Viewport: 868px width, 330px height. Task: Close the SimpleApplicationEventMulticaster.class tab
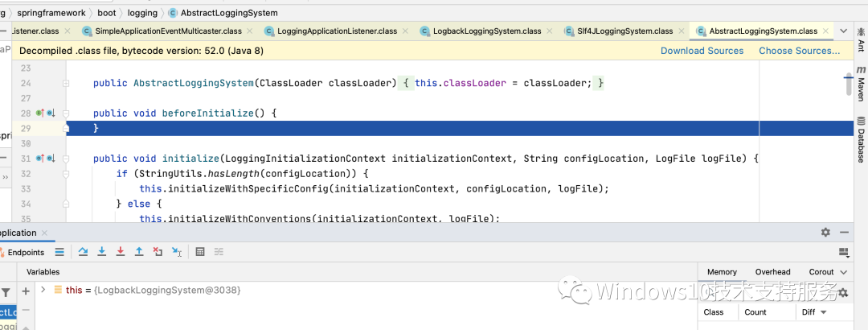(x=249, y=31)
